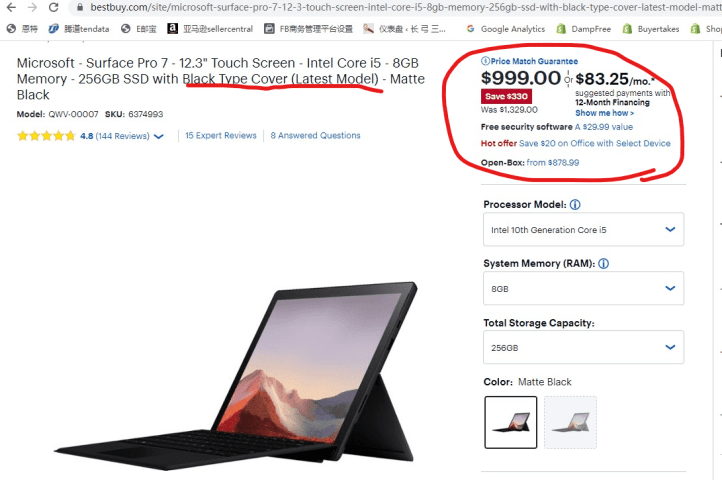Screen dimensions: 722x480
Task: Select the Matte Black color swatch
Action: pos(511,422)
